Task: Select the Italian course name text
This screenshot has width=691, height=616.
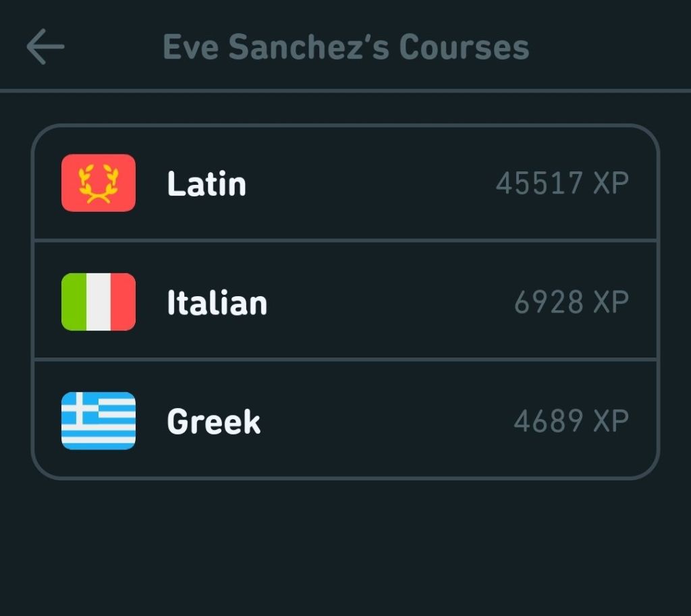Action: 217,302
